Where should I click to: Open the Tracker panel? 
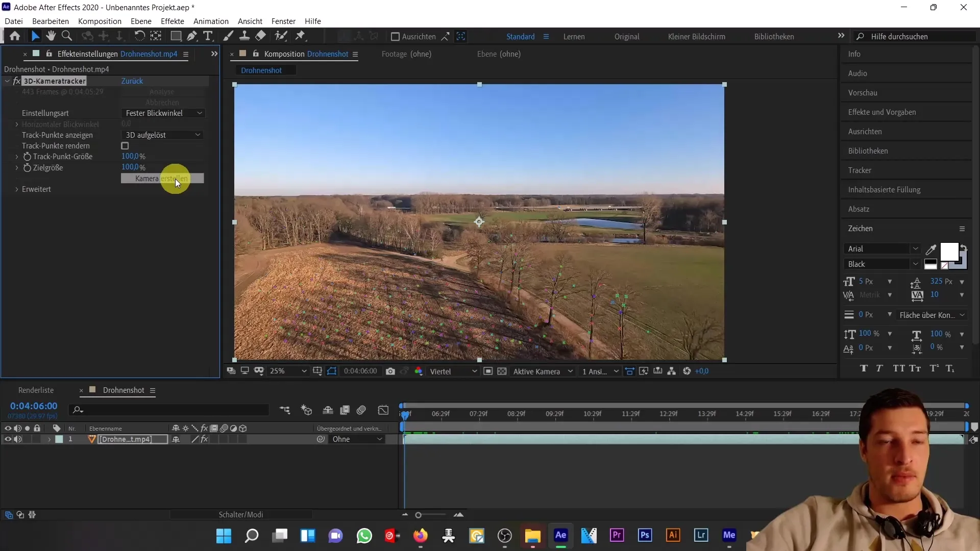point(860,170)
